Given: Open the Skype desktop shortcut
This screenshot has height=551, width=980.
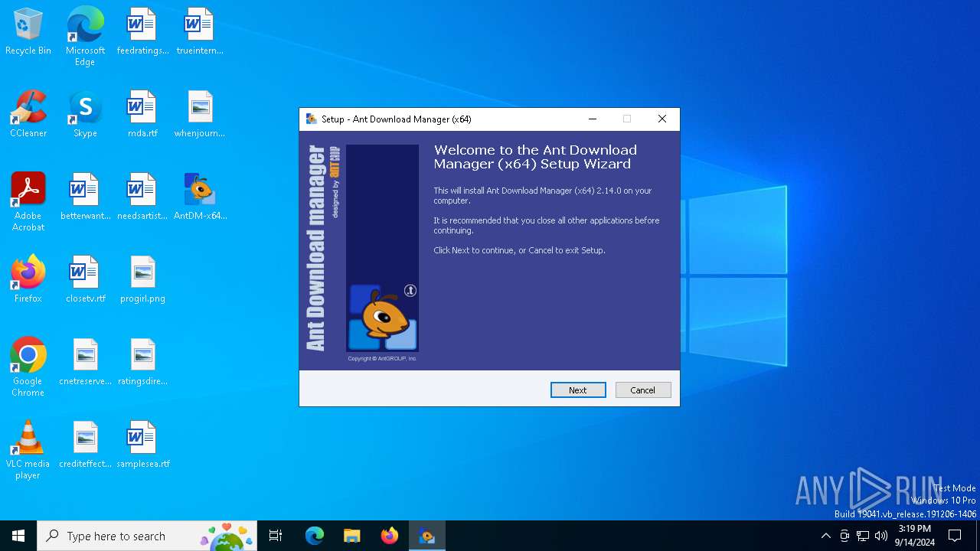Looking at the screenshot, I should (x=85, y=114).
